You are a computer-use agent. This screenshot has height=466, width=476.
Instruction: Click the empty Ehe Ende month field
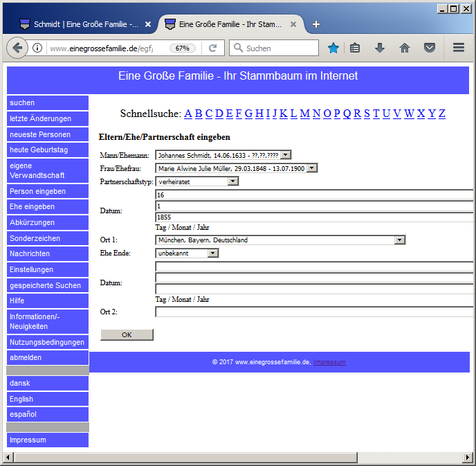[x=314, y=278]
